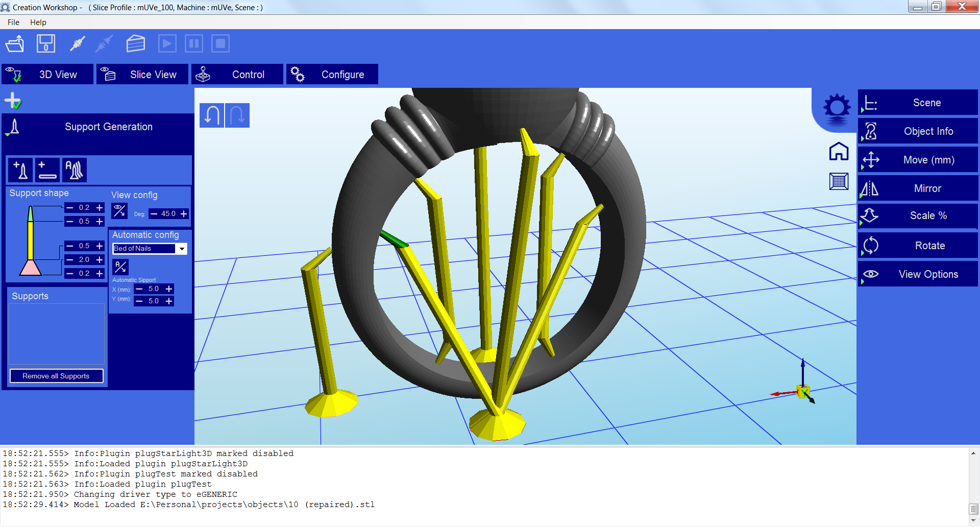Click the auto-generate supports icon

tap(75, 170)
